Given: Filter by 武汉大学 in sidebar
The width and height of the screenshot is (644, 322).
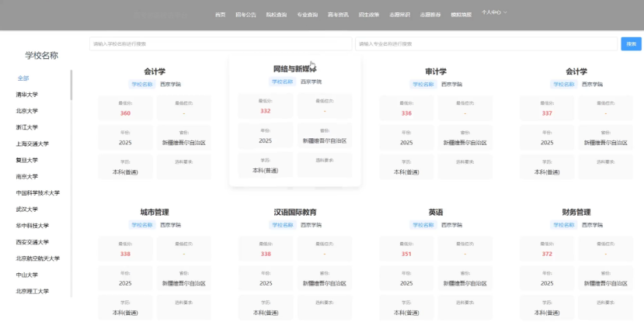Looking at the screenshot, I should pos(26,209).
